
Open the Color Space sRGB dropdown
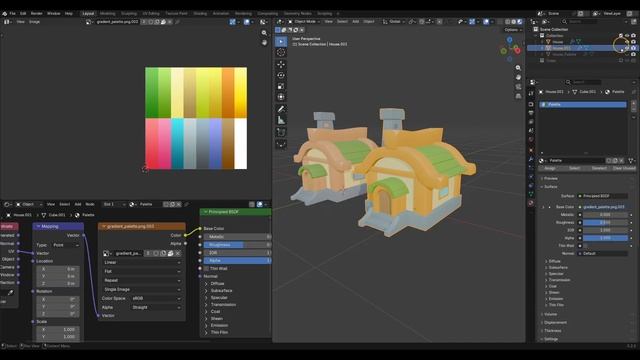[156, 298]
